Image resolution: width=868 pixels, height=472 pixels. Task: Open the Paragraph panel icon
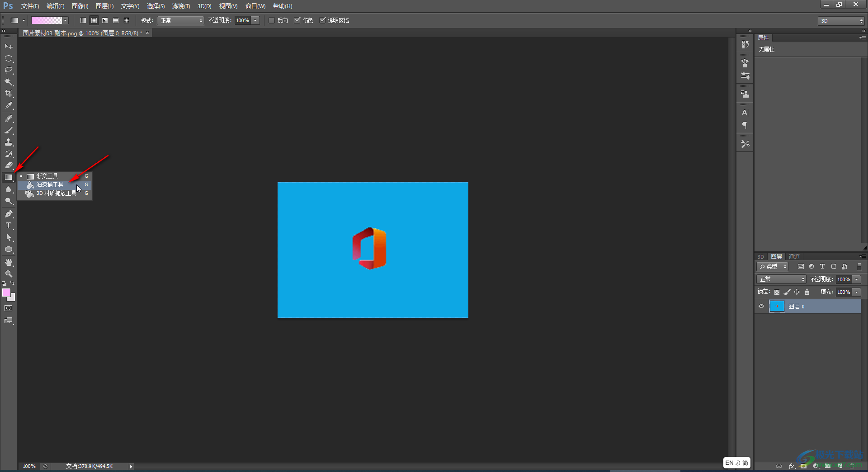[x=745, y=125]
